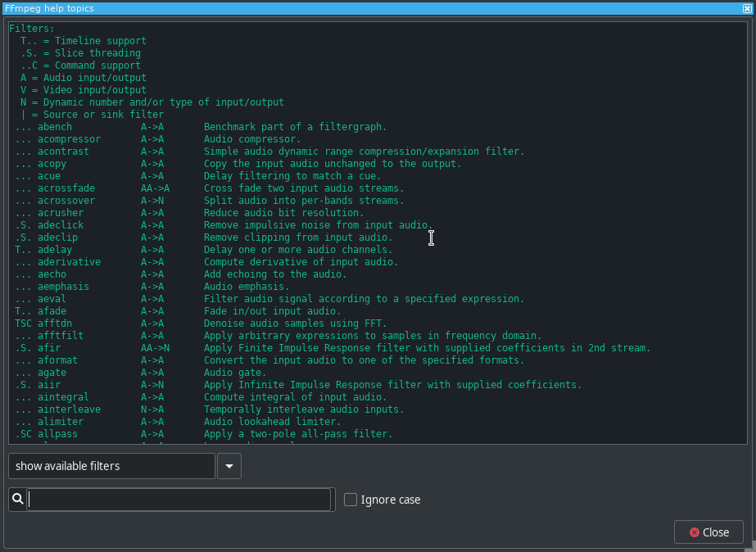Click the 'alimiter' filter name
Image resolution: width=756 pixels, height=552 pixels.
[x=61, y=422]
